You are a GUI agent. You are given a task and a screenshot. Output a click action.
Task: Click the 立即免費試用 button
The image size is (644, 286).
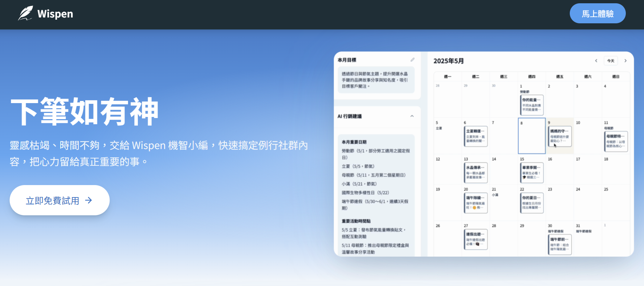point(60,200)
